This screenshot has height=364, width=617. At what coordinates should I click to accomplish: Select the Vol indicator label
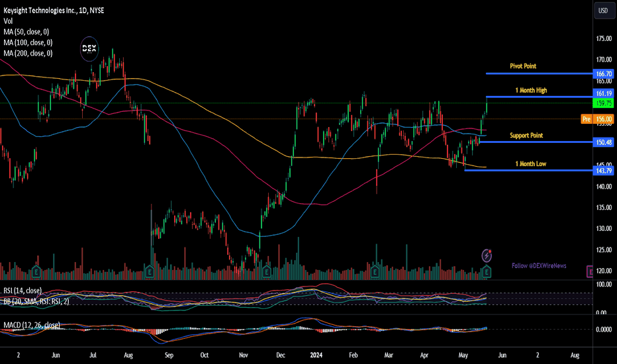coord(8,21)
